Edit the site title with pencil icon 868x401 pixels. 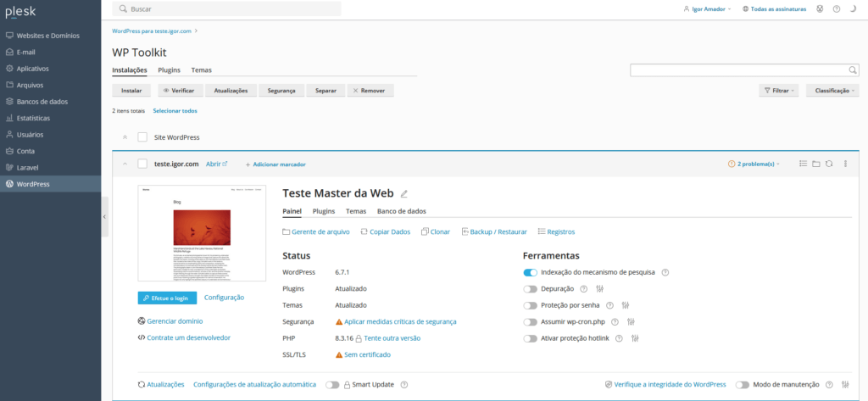point(404,194)
